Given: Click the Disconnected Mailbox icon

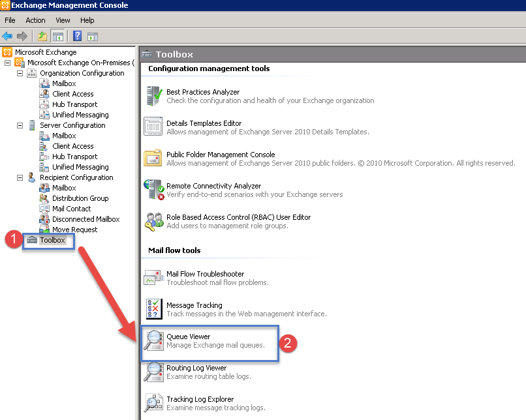Looking at the screenshot, I should 44,219.
